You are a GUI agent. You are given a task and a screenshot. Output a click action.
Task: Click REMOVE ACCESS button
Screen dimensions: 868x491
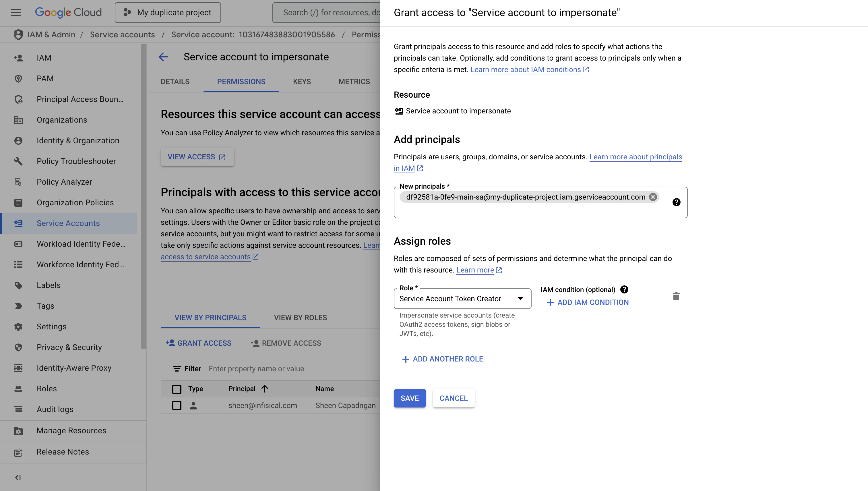[286, 343]
